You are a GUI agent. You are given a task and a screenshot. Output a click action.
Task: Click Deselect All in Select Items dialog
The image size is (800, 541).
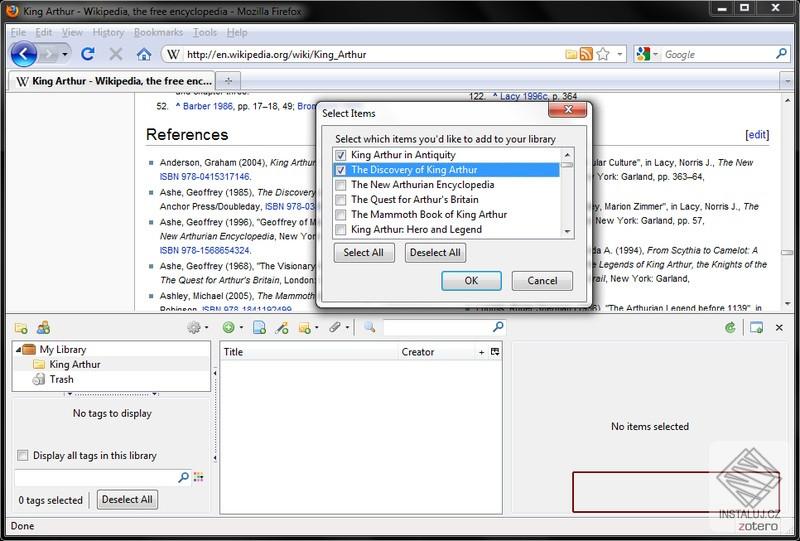[x=435, y=253]
